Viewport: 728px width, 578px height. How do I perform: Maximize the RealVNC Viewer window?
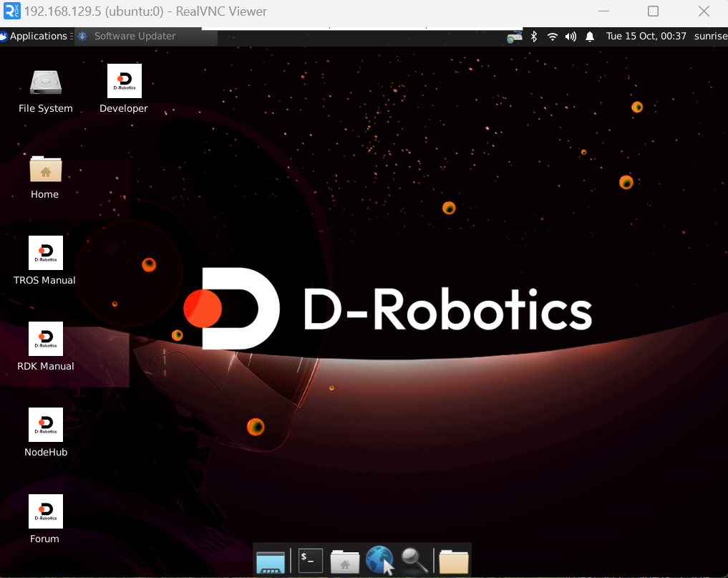coord(654,11)
